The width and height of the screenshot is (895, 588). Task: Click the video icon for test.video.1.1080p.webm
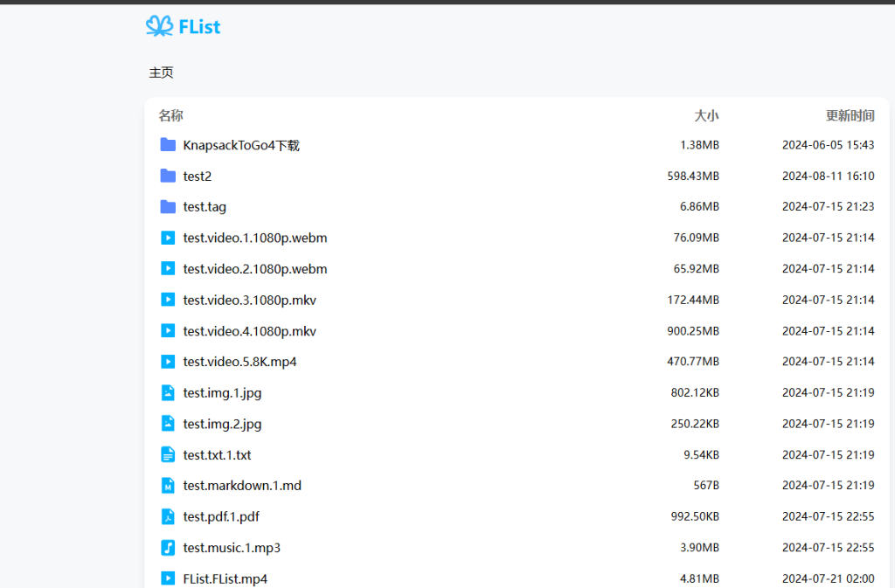[168, 238]
